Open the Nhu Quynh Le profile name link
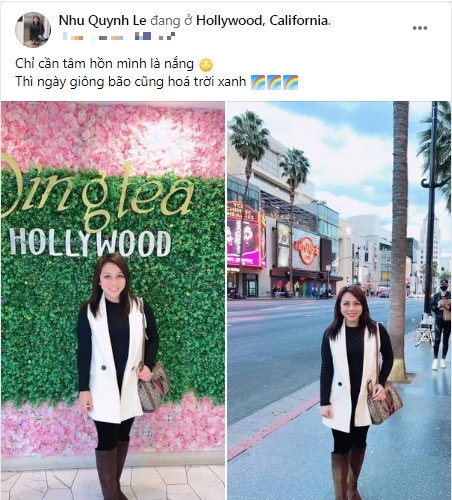This screenshot has height=500, width=452. pyautogui.click(x=102, y=21)
